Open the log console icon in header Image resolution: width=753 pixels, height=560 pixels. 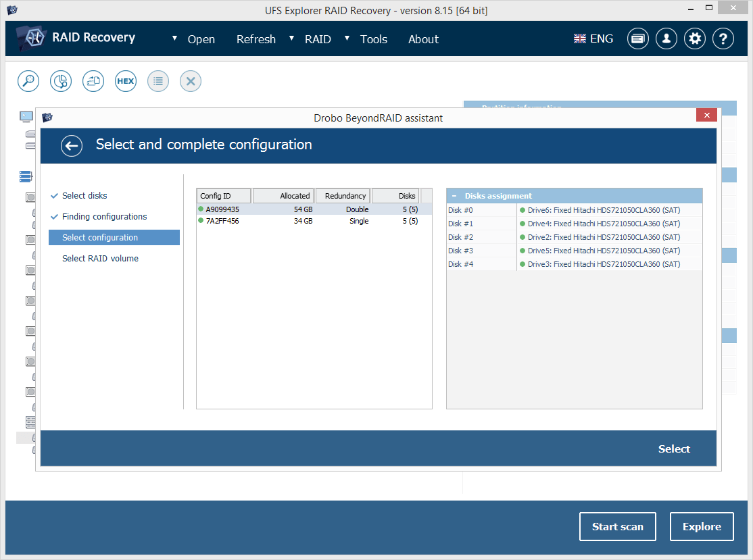(x=637, y=39)
